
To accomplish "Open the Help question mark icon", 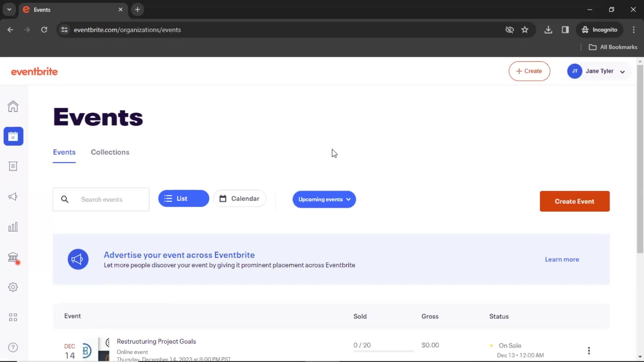I will 13,348.
